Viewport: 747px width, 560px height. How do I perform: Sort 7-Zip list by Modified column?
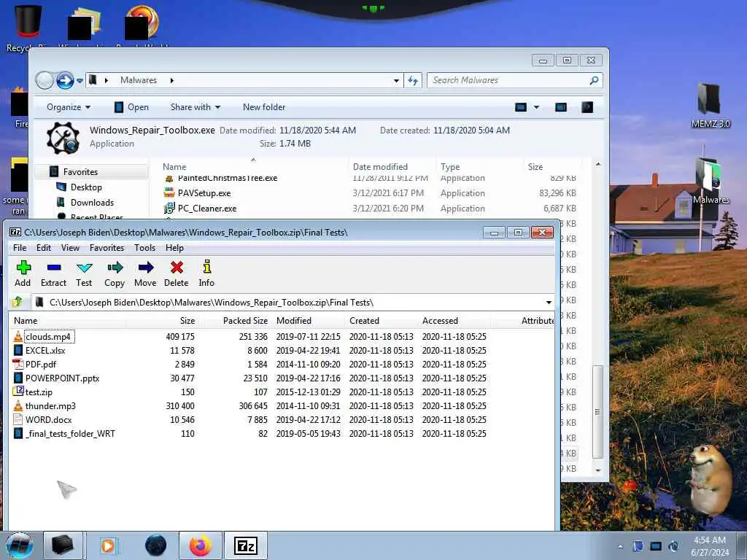point(309,321)
